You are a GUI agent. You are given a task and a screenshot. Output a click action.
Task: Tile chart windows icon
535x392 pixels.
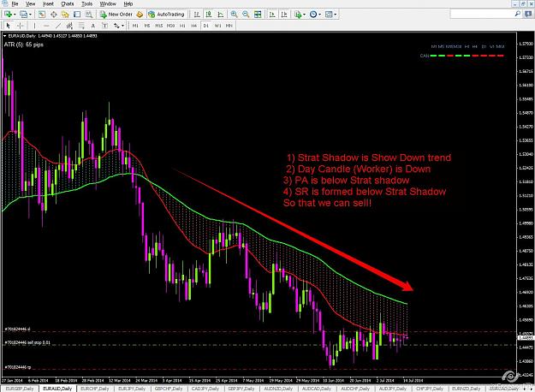point(258,15)
